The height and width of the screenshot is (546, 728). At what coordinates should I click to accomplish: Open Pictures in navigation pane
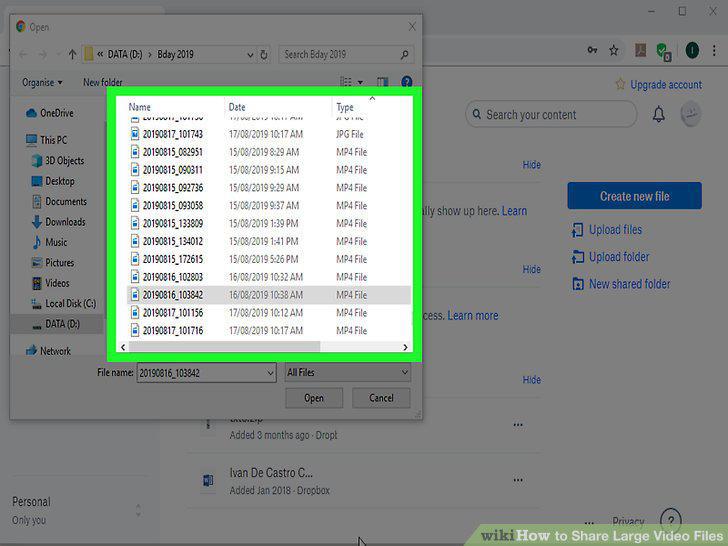click(x=53, y=263)
